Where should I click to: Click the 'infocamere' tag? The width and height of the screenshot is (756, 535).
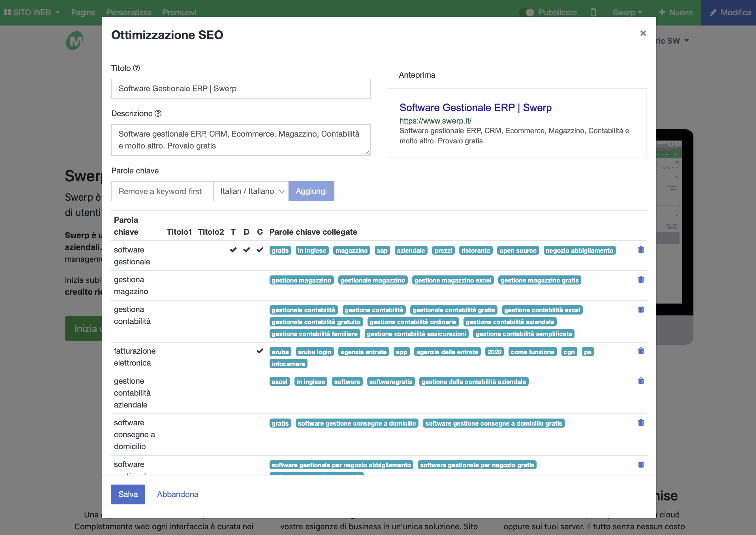(x=288, y=364)
